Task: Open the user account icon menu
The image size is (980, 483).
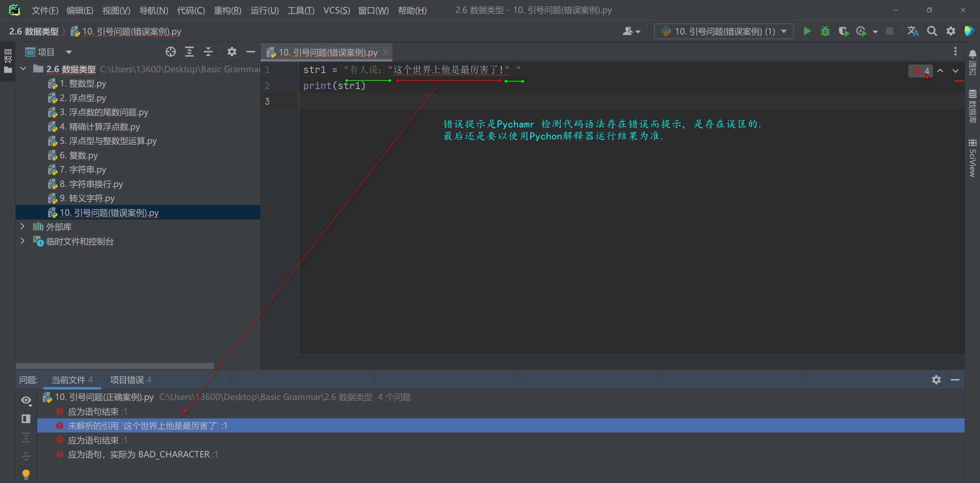Action: pyautogui.click(x=631, y=31)
